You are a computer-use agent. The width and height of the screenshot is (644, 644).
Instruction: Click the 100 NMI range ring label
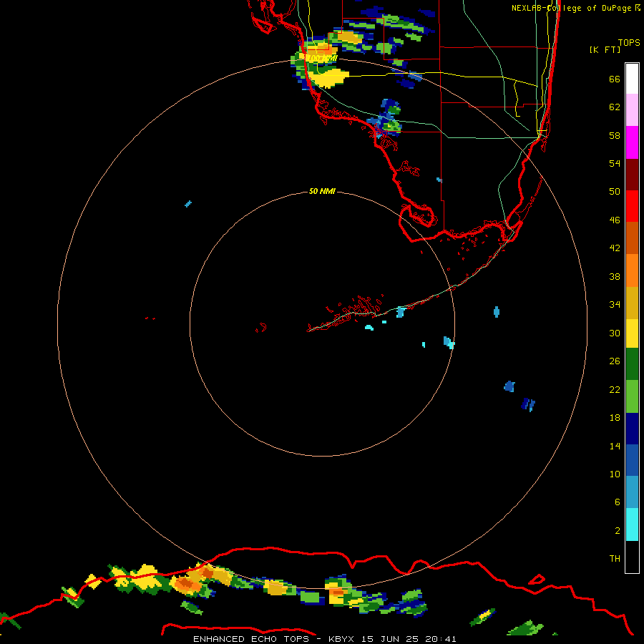pyautogui.click(x=322, y=59)
